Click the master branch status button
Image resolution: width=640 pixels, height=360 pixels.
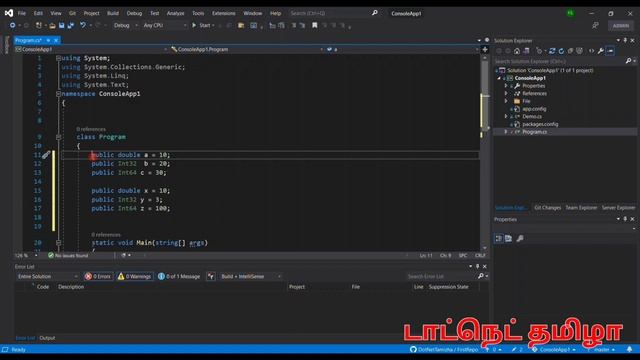point(601,349)
